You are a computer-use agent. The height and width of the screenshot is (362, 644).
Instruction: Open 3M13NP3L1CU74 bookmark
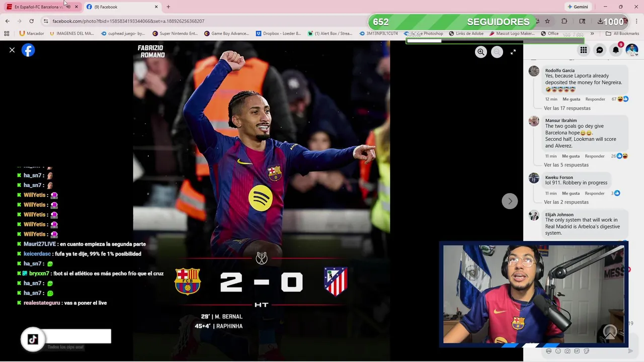pos(379,34)
